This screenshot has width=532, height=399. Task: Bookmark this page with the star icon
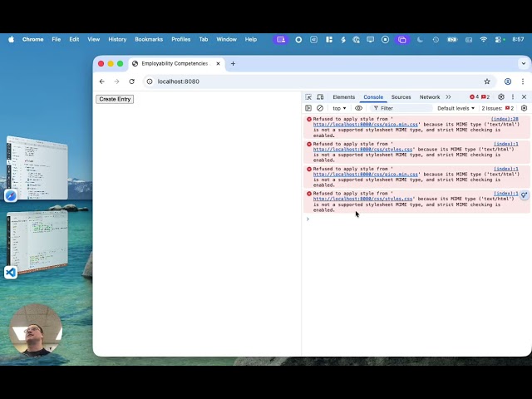[x=487, y=81]
